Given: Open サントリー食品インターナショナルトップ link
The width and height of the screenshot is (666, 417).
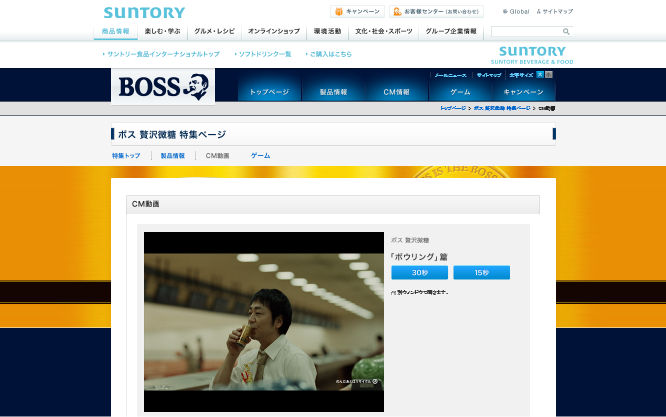Looking at the screenshot, I should (161, 54).
